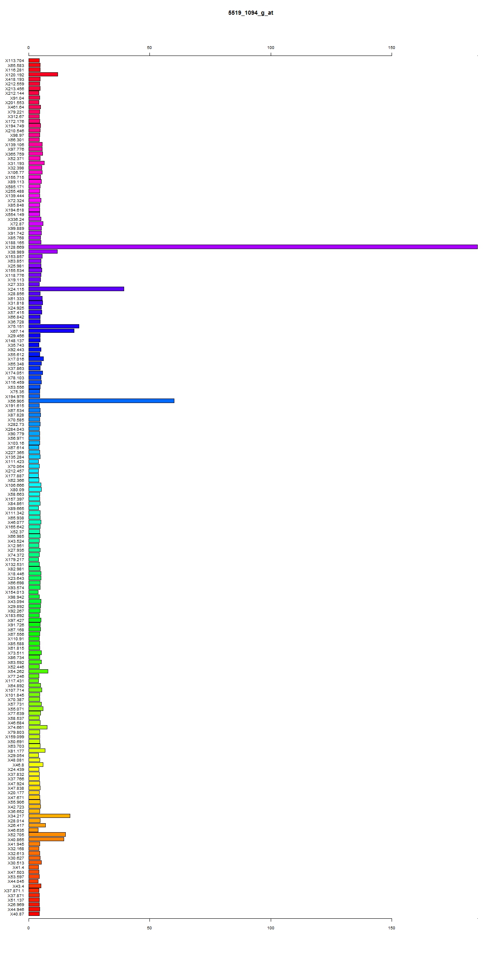Screen dimensions: 490x980
Task: Click the label X106.666
Action: 15,485
